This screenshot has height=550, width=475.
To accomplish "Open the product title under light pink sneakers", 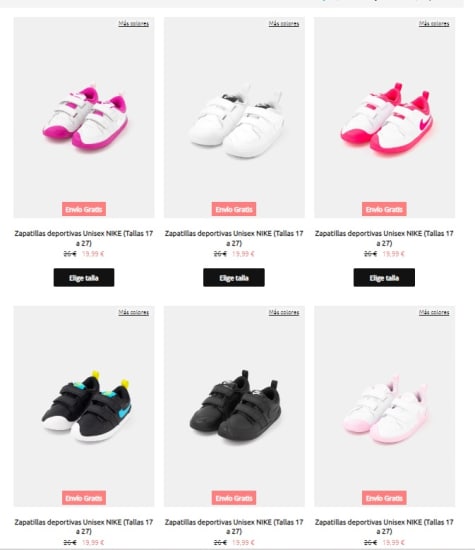I will click(384, 526).
